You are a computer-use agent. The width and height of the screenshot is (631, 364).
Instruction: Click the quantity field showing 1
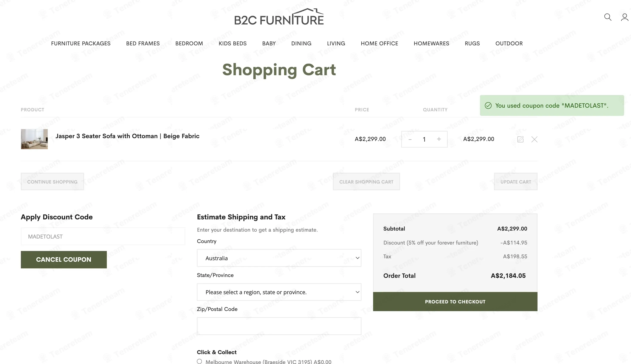coord(424,139)
